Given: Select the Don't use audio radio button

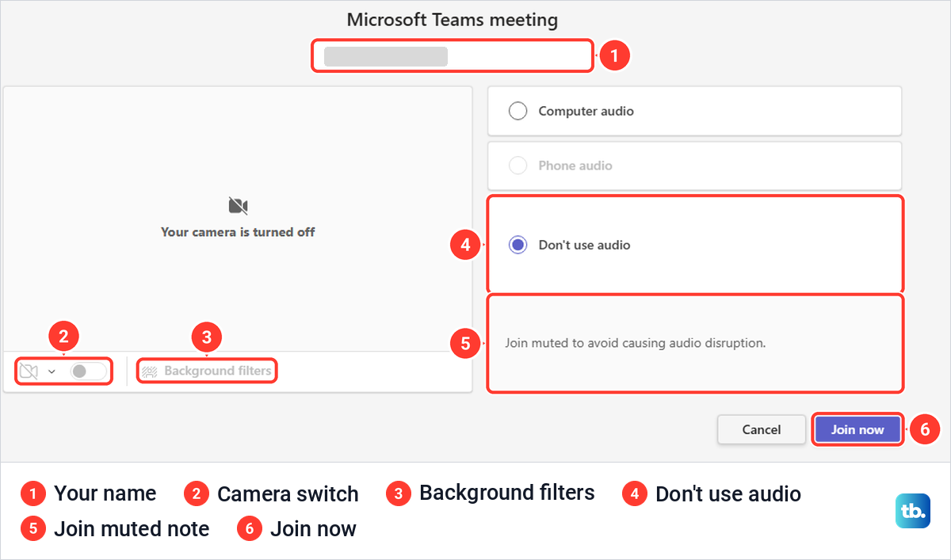Looking at the screenshot, I should point(518,245).
